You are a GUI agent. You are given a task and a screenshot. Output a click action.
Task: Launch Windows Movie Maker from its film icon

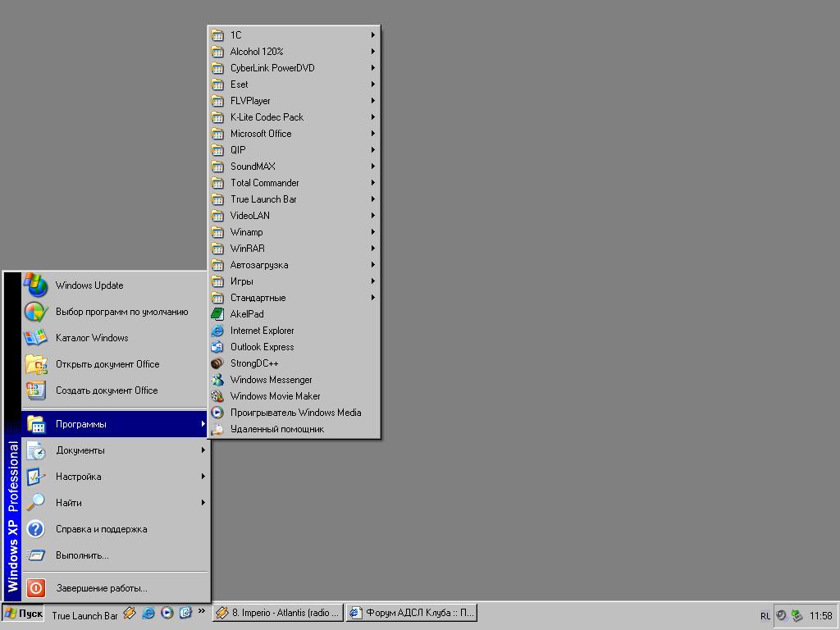pos(217,396)
